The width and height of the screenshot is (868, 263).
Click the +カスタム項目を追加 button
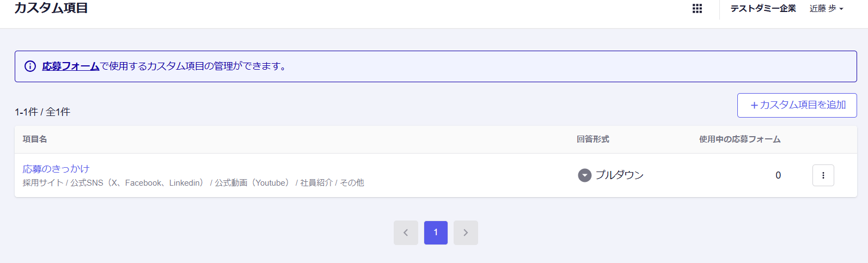tap(797, 105)
